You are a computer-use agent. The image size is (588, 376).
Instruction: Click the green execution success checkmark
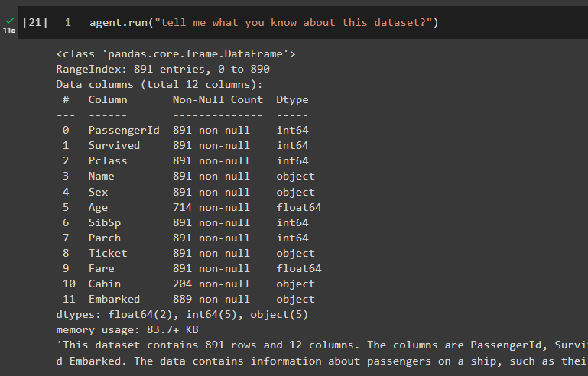point(10,20)
